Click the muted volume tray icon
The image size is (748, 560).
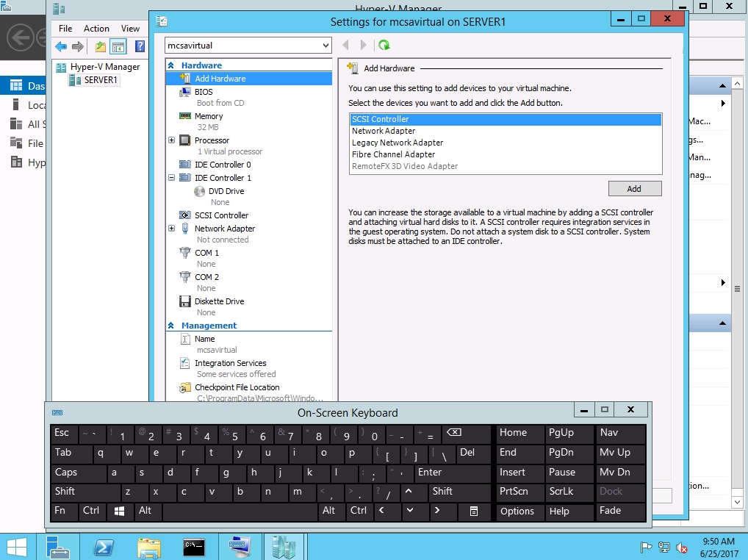pyautogui.click(x=682, y=548)
